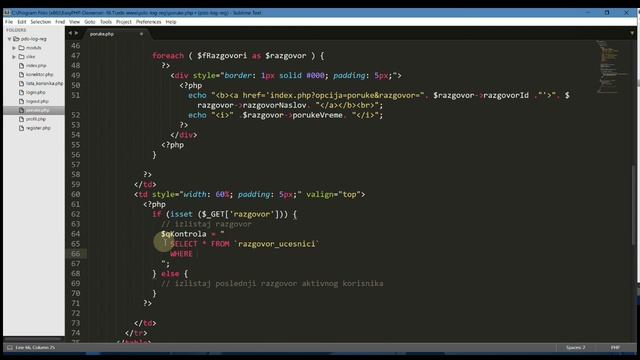
Task: Click the Sublime Text title bar icon
Action: (7, 13)
